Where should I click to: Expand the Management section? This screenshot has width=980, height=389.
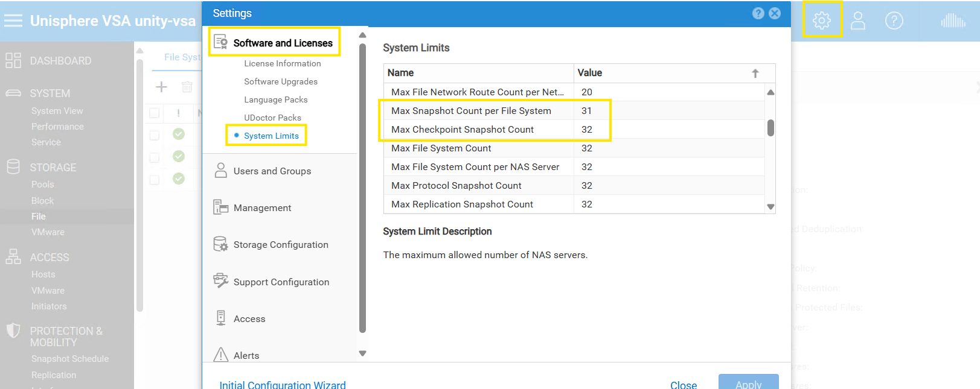click(262, 208)
